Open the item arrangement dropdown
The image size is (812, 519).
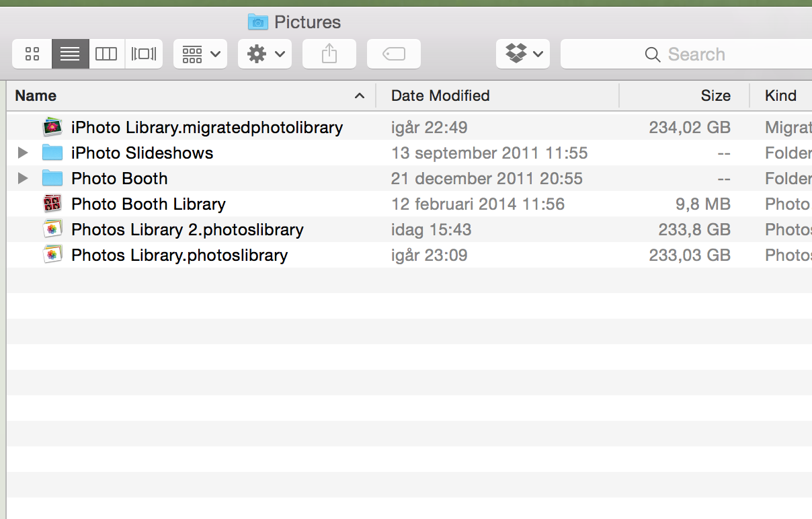click(x=200, y=54)
